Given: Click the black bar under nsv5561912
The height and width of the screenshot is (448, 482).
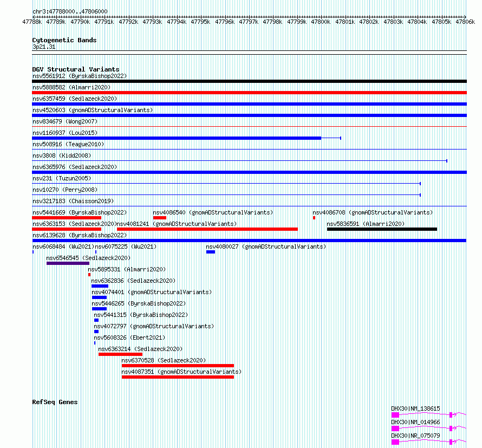Looking at the screenshot, I should (x=249, y=81).
